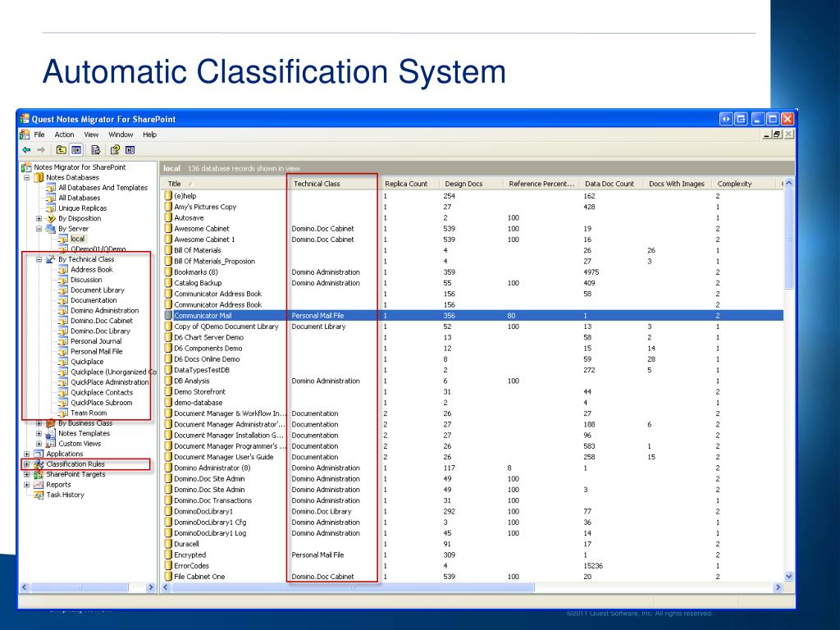The width and height of the screenshot is (840, 630).
Task: Click the tree pane's horizontal scroll-right arrow
Action: [151, 587]
